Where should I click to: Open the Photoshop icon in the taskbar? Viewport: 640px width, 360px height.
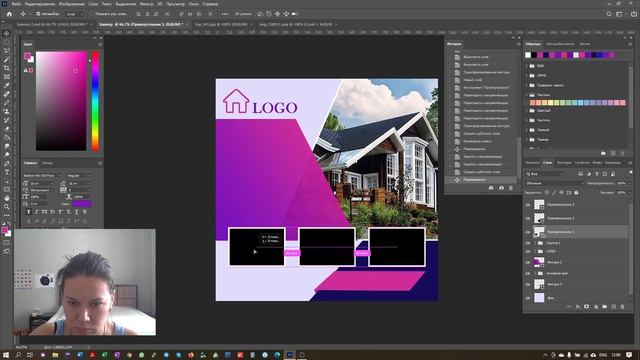pos(289,355)
